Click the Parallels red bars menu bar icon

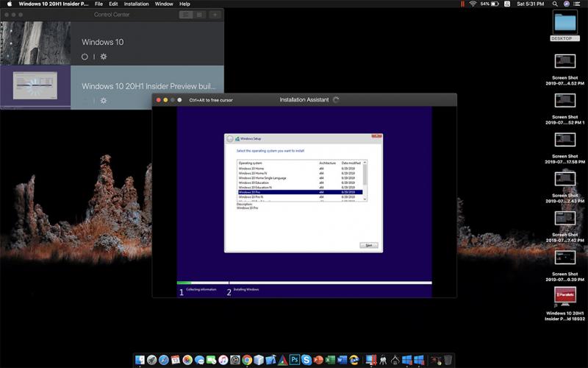click(x=462, y=4)
